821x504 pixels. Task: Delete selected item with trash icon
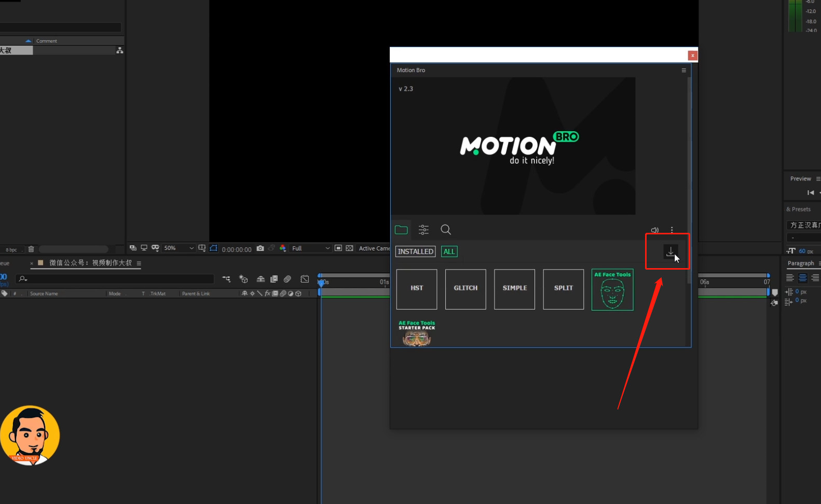click(31, 249)
